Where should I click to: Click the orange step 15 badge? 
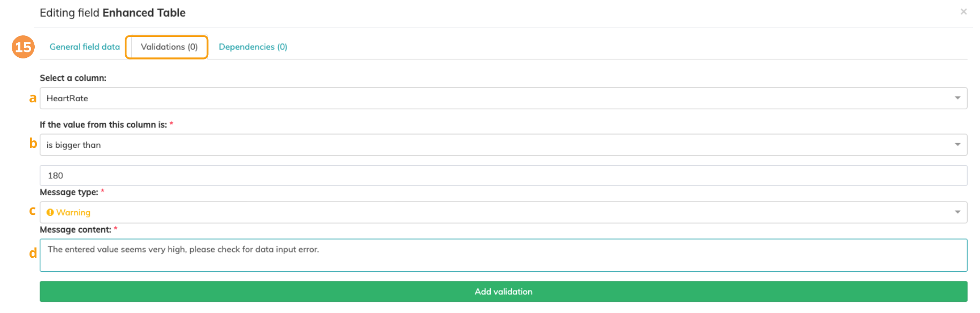[23, 47]
